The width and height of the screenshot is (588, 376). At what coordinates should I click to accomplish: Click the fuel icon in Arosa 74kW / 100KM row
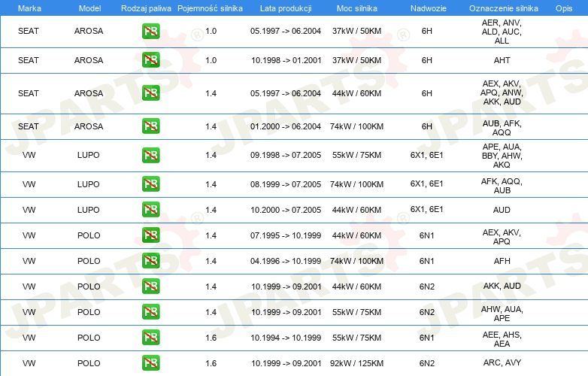click(150, 126)
